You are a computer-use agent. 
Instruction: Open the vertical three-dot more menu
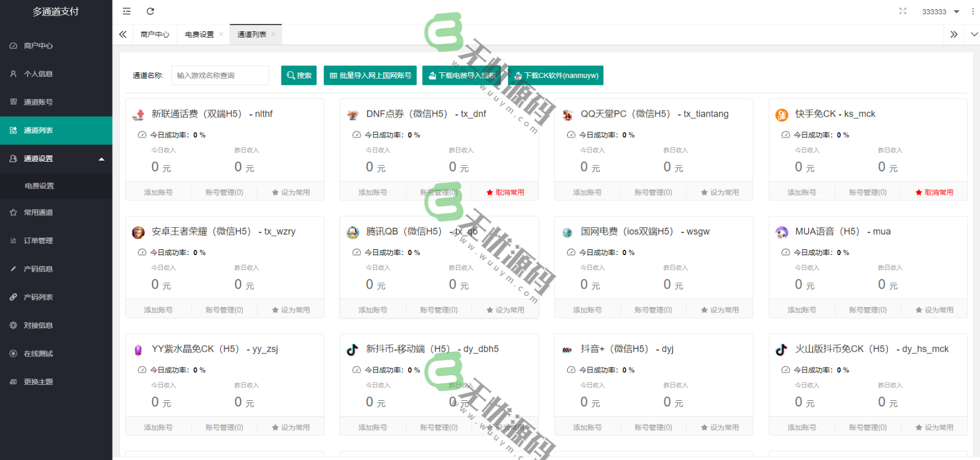click(973, 11)
